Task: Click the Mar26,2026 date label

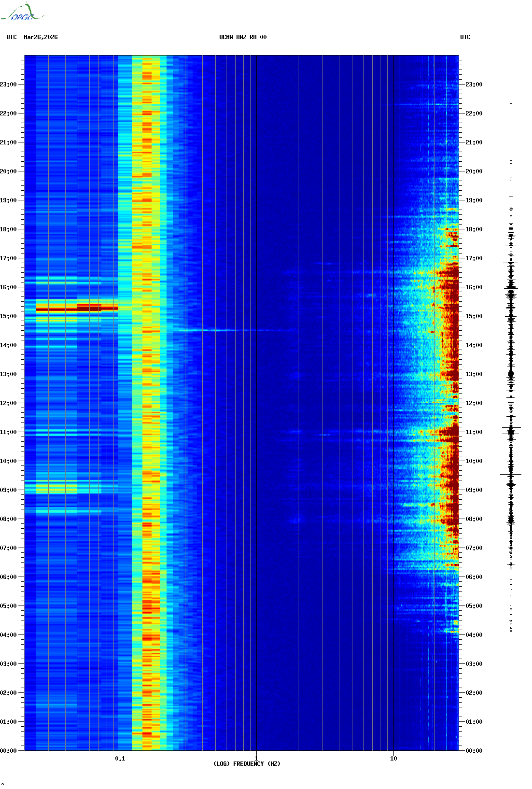Action: 41,37
